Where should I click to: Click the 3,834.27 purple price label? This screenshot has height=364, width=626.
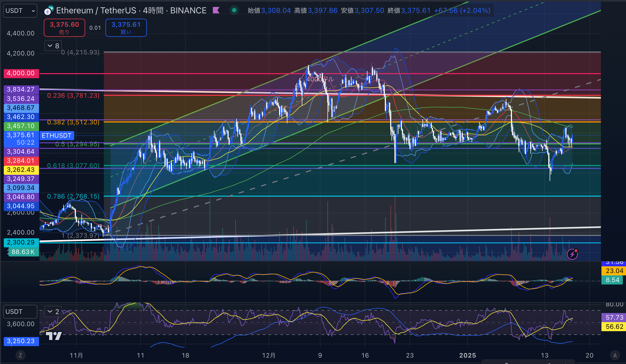click(21, 89)
